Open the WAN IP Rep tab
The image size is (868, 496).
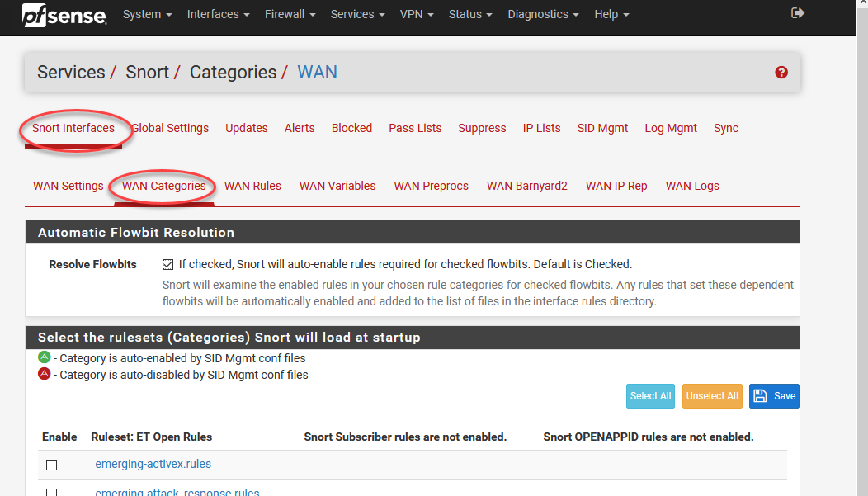coord(616,186)
